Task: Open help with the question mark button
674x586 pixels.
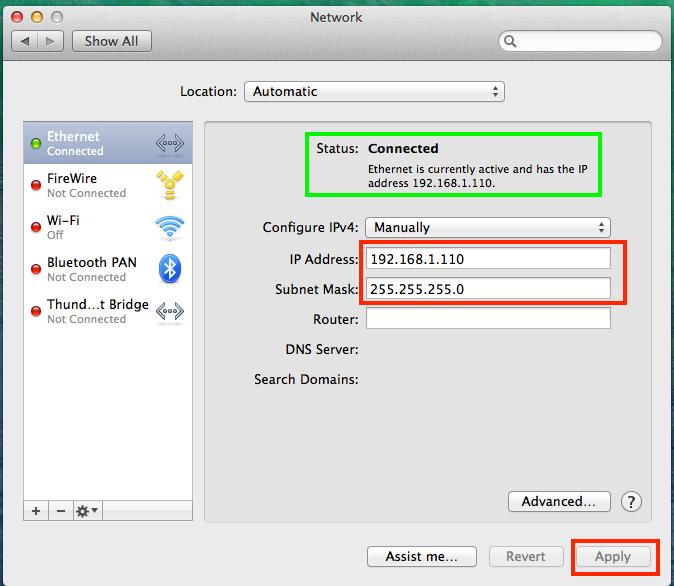Action: click(x=631, y=501)
